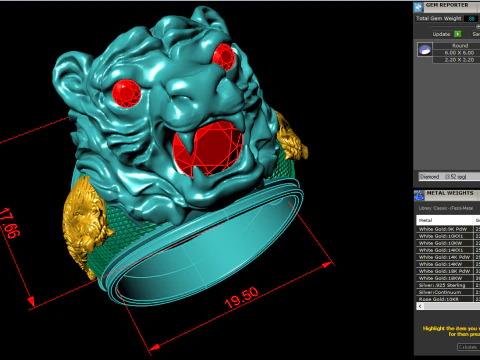
Task: Select White Gold:10KX1 row
Action: click(x=448, y=236)
